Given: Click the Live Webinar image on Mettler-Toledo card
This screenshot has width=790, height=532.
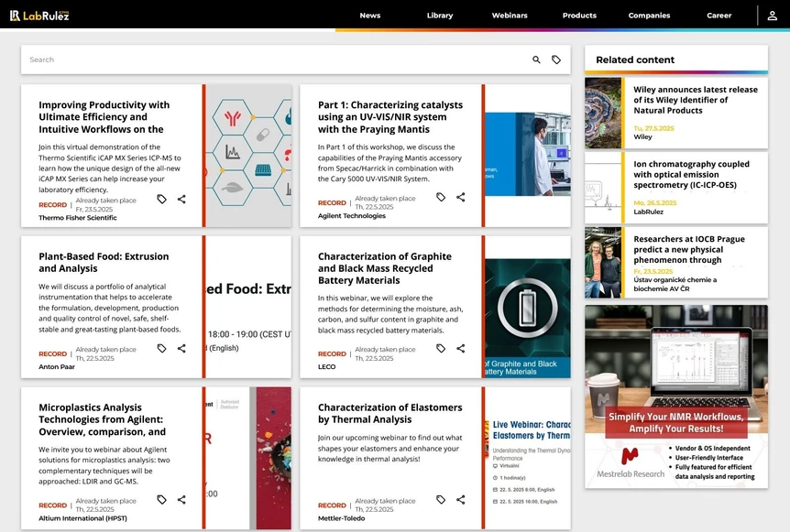Looking at the screenshot, I should point(528,458).
